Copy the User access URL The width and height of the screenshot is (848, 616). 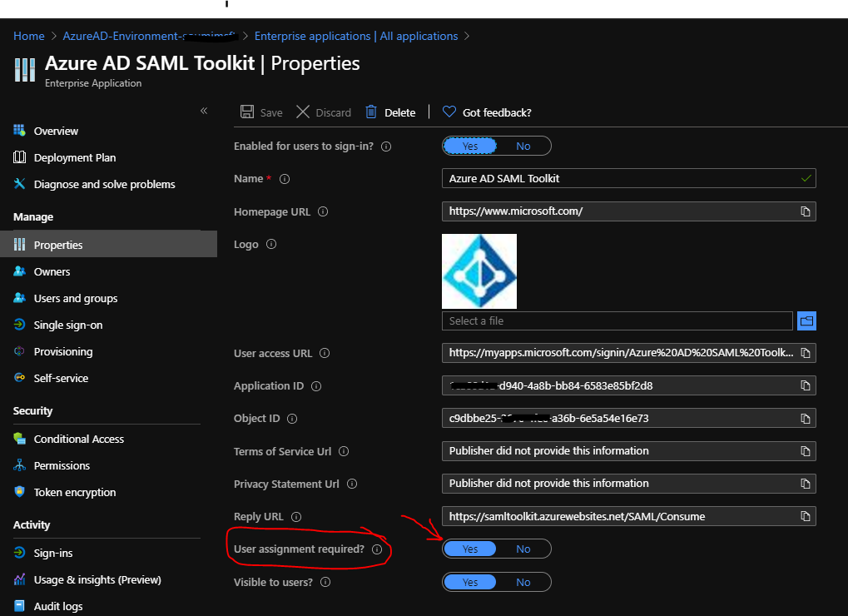(806, 352)
